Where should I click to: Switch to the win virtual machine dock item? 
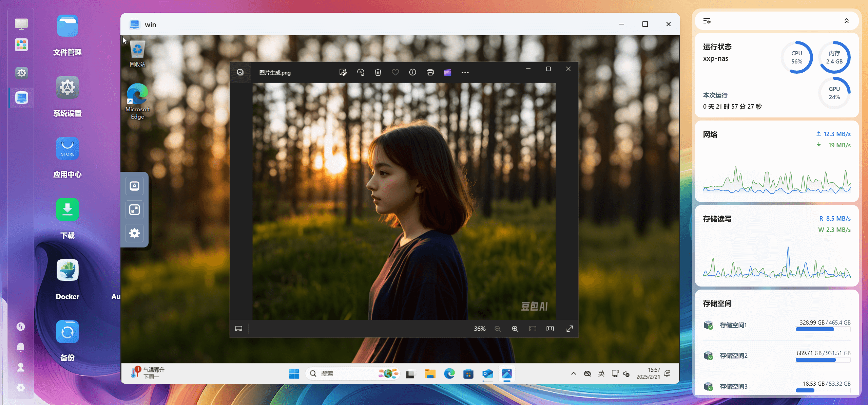point(21,98)
